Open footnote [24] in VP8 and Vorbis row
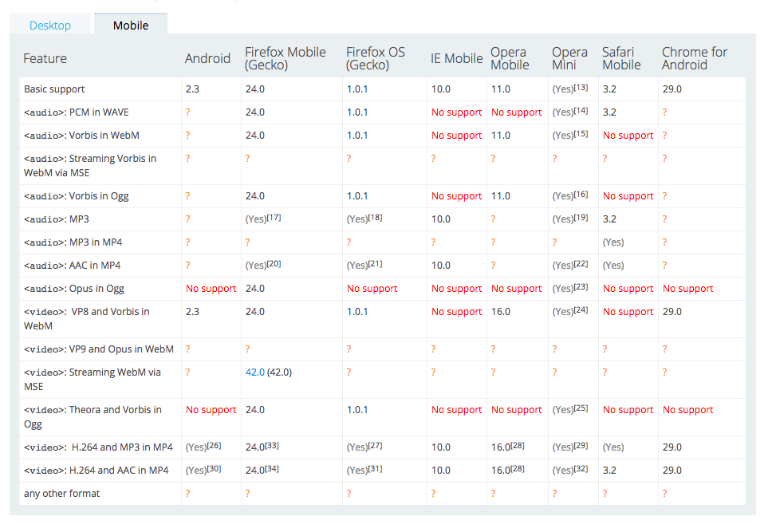The width and height of the screenshot is (772, 532). (581, 309)
